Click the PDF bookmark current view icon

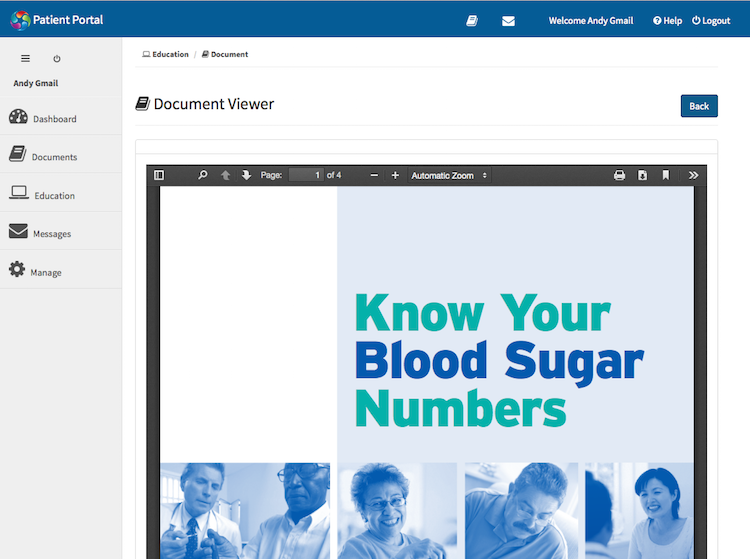point(666,175)
